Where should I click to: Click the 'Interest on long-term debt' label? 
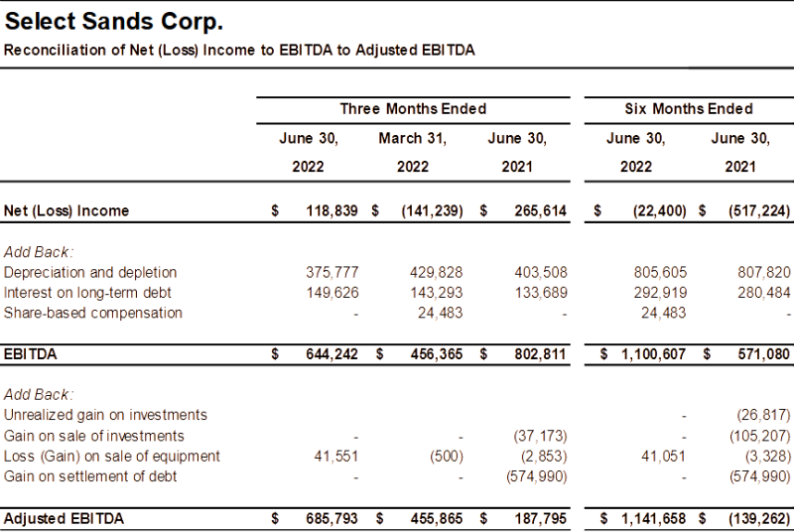87,293
